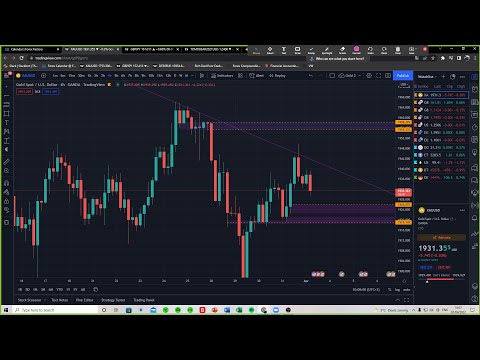Select the 30m timeframe
This screenshot has height=360, width=480.
[81, 76]
